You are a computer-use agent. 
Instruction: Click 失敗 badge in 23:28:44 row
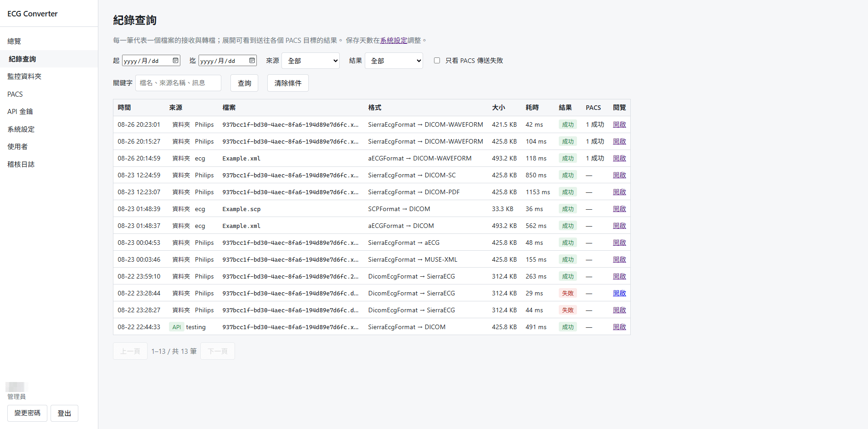[x=567, y=293]
